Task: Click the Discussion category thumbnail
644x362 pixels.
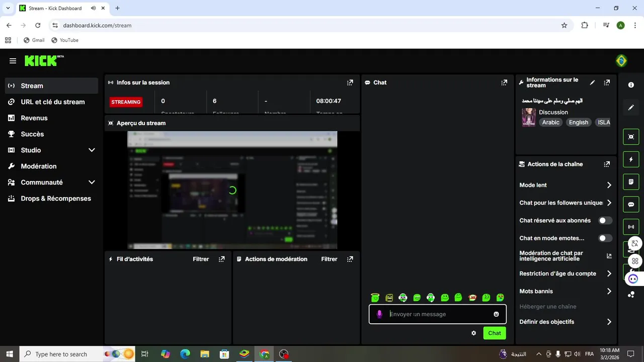Action: [528, 117]
